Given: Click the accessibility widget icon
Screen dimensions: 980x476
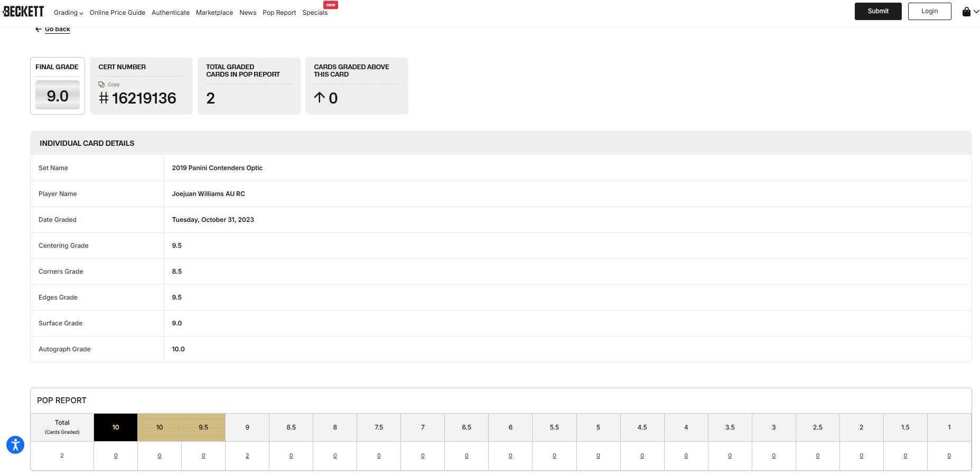Looking at the screenshot, I should point(15,445).
